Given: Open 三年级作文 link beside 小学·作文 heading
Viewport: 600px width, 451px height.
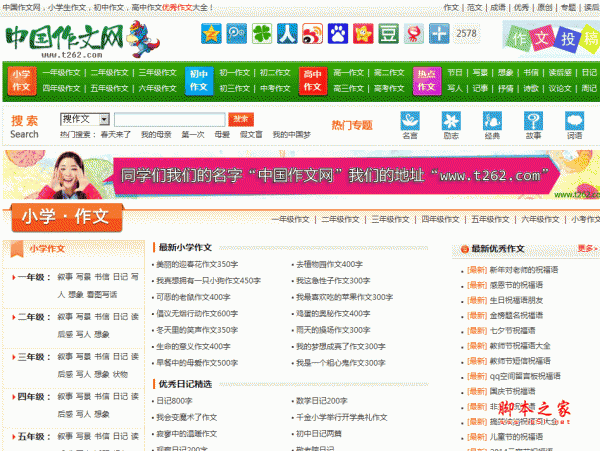Looking at the screenshot, I should tap(390, 220).
